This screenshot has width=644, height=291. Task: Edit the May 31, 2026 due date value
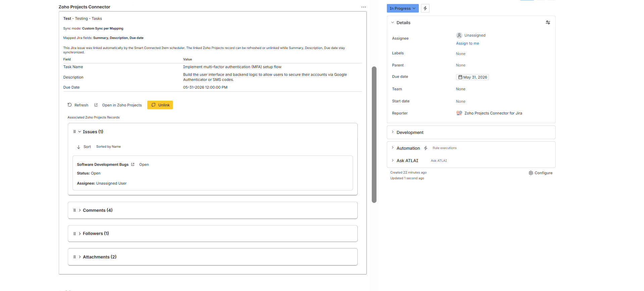pos(472,77)
